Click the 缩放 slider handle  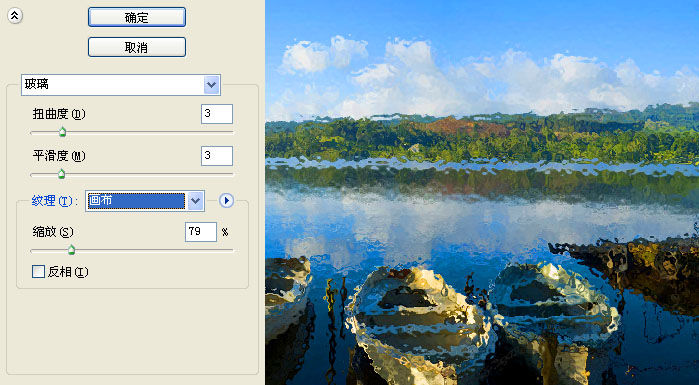point(71,250)
